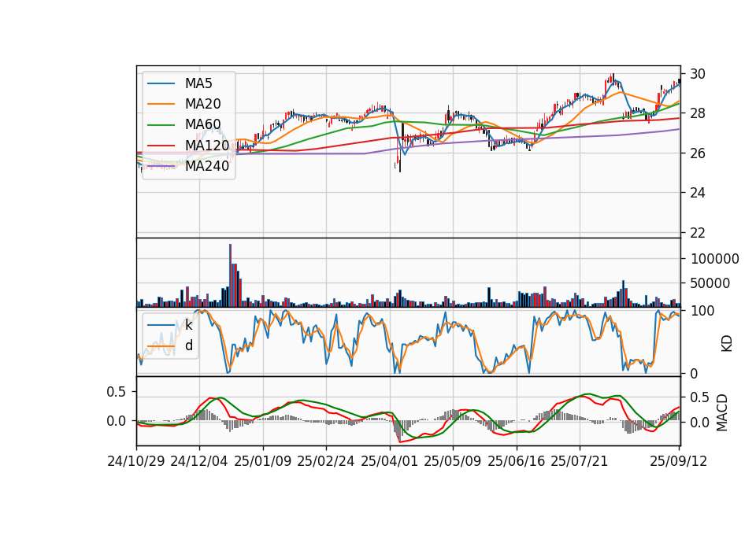Image resolution: width=756 pixels, height=543 pixels.
Task: Click the purple MA240 legend line swatch
Action: click(x=161, y=166)
